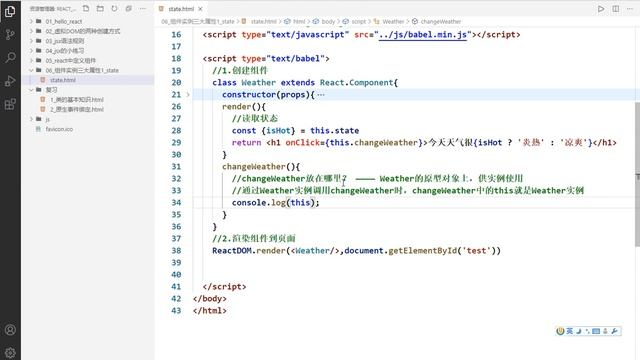
Task: Click Weather in the breadcrumb
Action: pos(393,21)
